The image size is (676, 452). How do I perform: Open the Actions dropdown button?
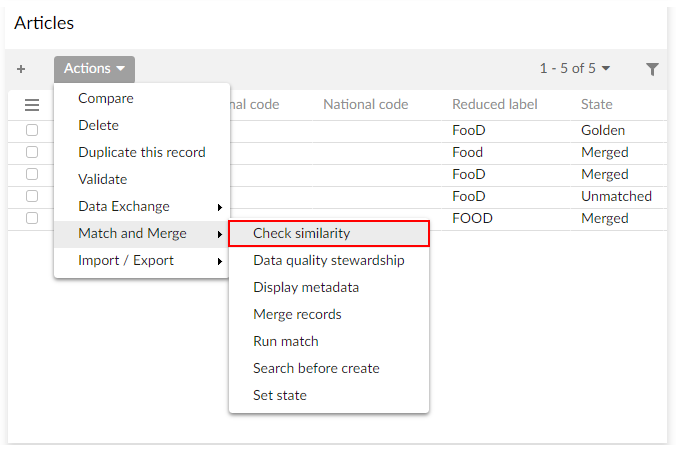click(94, 69)
